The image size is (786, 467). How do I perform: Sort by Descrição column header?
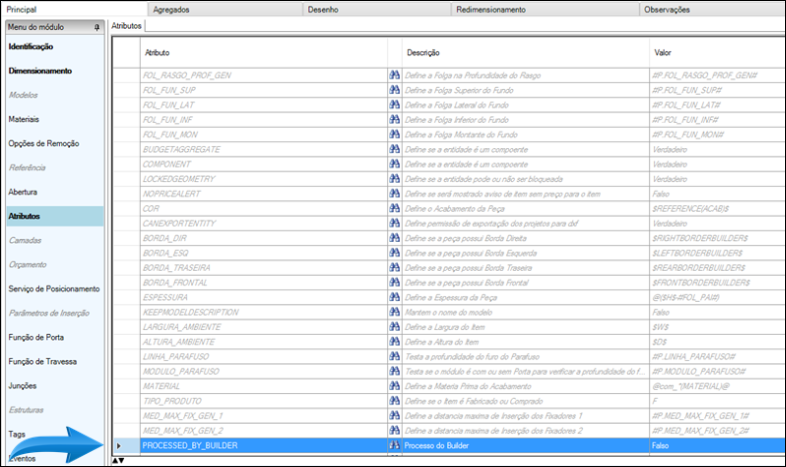(x=525, y=53)
